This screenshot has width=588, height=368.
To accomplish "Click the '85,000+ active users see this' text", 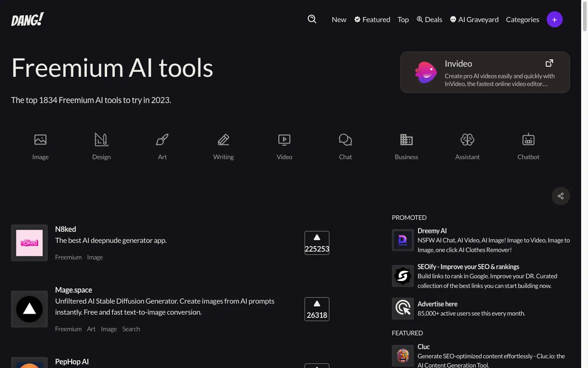I will [x=471, y=313].
